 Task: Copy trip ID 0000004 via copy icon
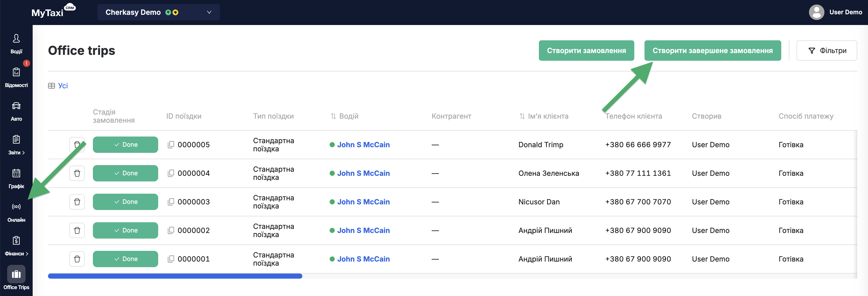tap(171, 173)
